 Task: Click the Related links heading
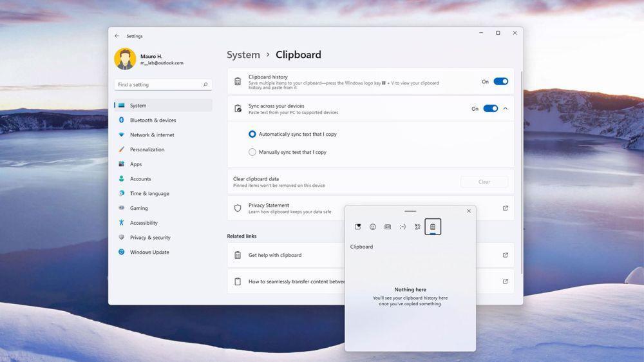pyautogui.click(x=241, y=236)
